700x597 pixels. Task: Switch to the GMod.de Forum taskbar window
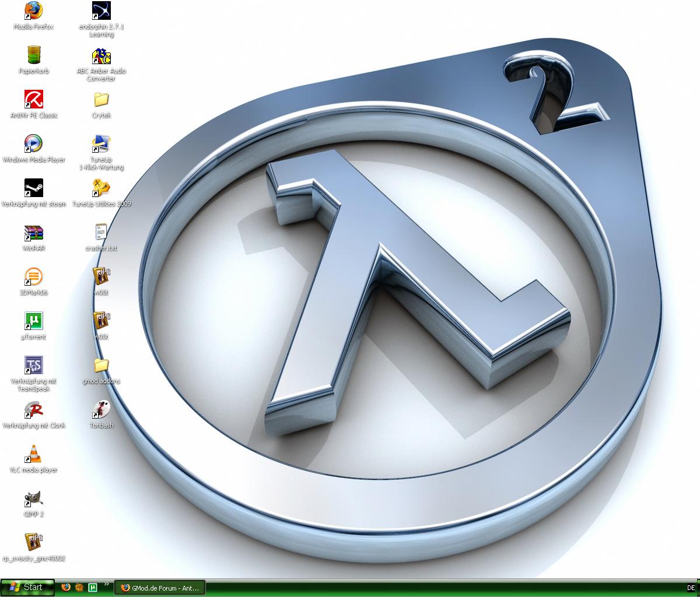[x=160, y=588]
